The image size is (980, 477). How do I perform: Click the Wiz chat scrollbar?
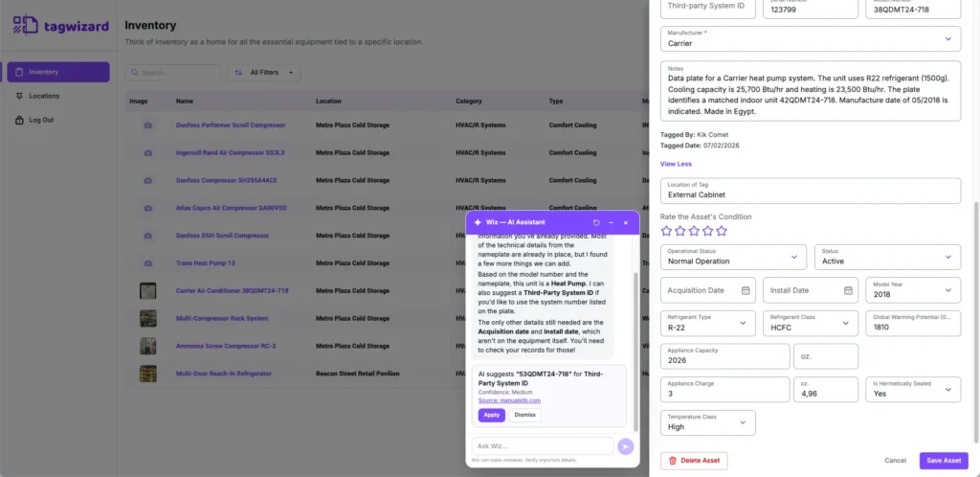(x=635, y=352)
